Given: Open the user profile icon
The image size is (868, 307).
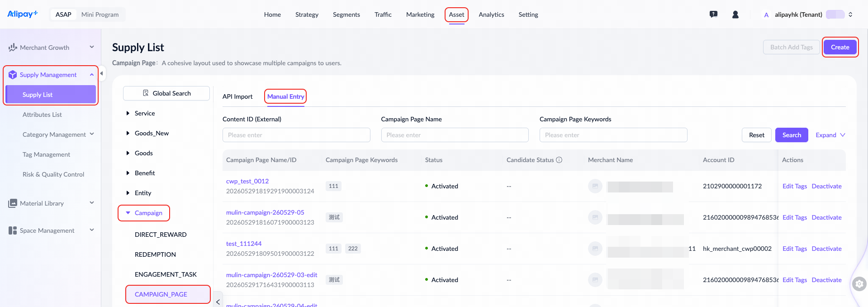Looking at the screenshot, I should point(735,14).
